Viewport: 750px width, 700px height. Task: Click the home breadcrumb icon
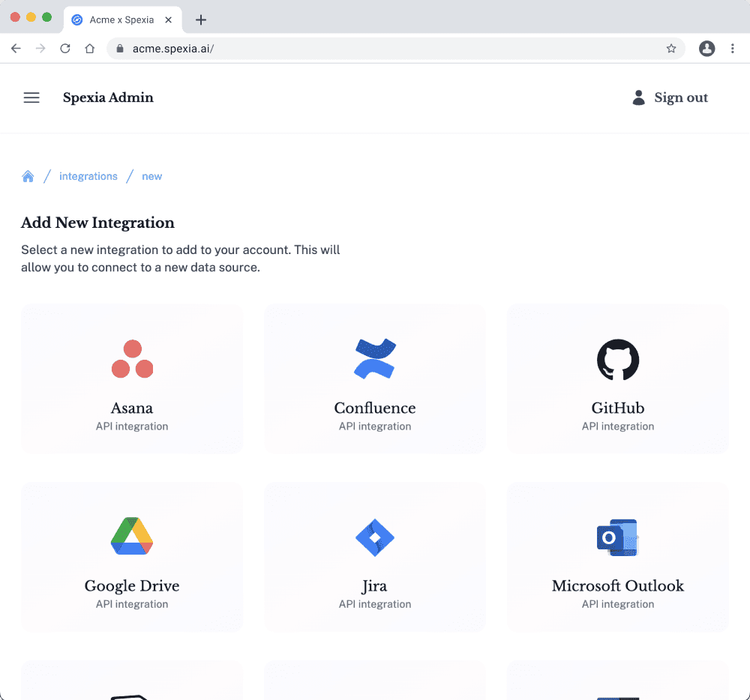coord(28,176)
